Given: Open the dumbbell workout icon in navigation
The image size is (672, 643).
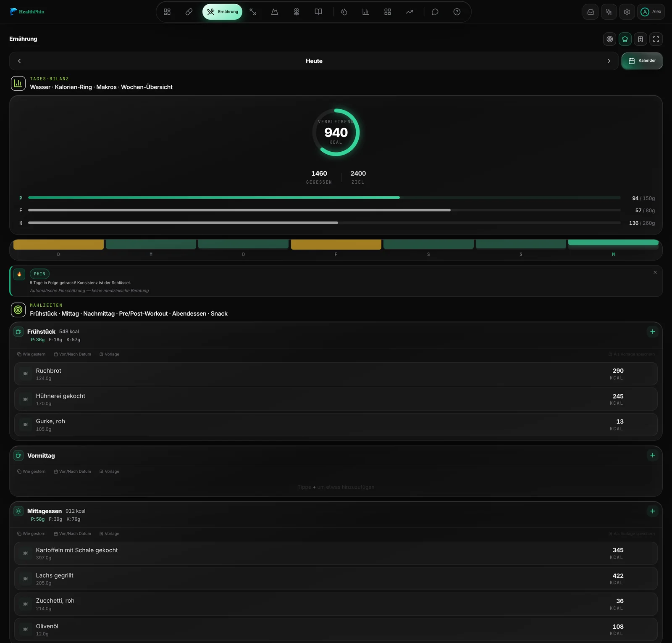Looking at the screenshot, I should coord(253,12).
